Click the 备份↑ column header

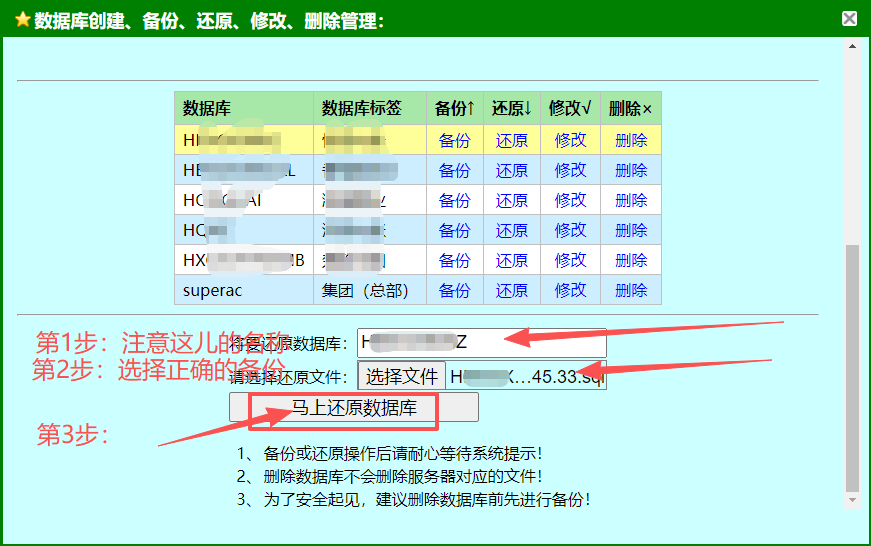(x=454, y=108)
